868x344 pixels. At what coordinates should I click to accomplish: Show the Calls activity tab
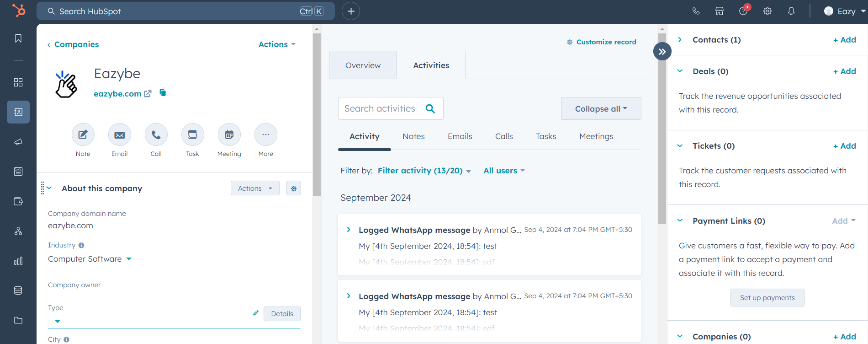pyautogui.click(x=504, y=136)
